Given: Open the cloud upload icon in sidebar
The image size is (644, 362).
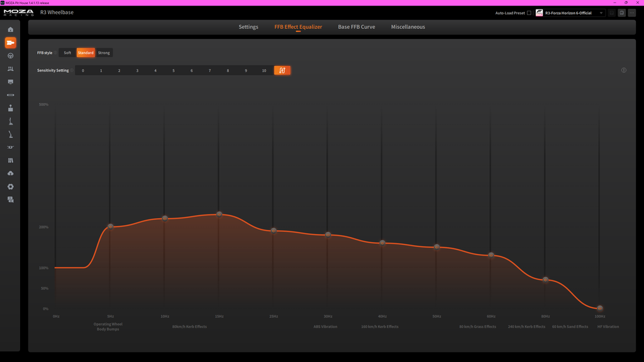Looking at the screenshot, I should (11, 173).
